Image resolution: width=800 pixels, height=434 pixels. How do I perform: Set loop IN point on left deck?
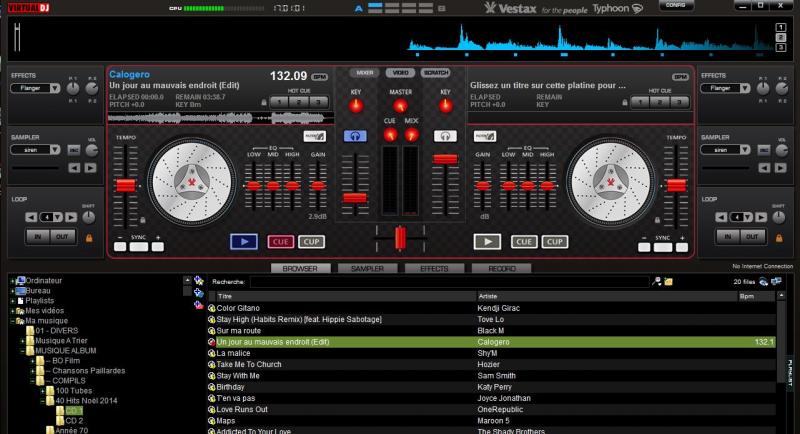click(x=38, y=237)
